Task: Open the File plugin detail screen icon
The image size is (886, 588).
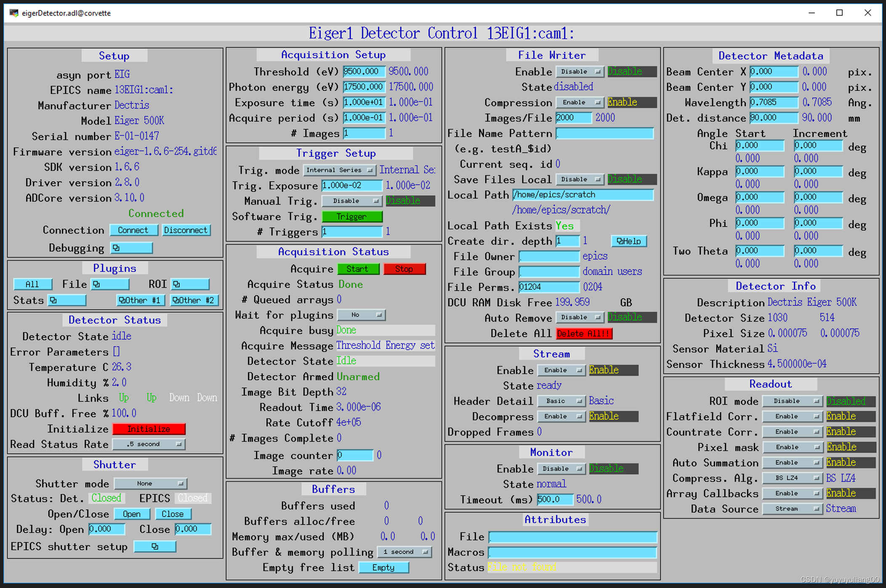Action: 110,284
